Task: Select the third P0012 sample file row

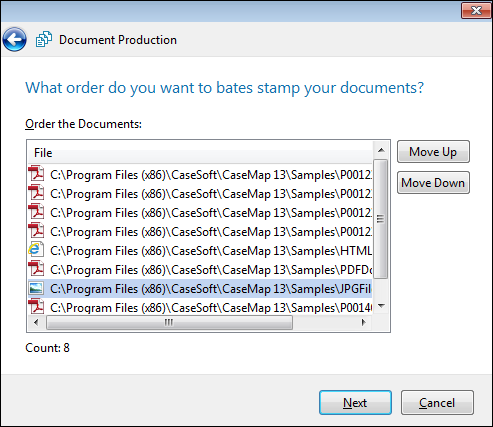Action: click(200, 212)
